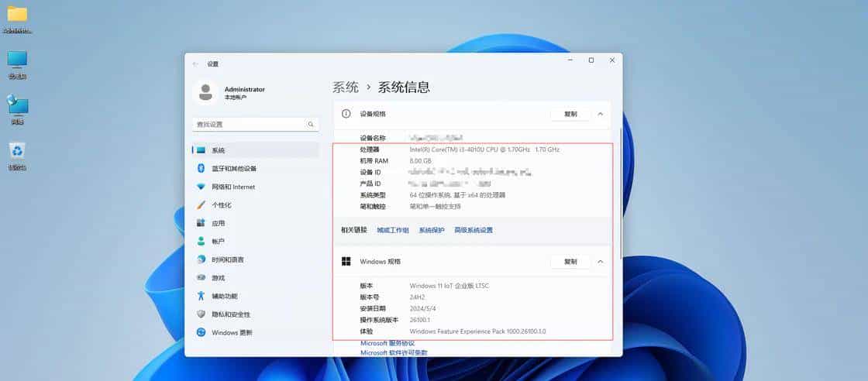Screen dimensions: 868x381
Task: Click the gaming controller icon
Action: tap(201, 277)
